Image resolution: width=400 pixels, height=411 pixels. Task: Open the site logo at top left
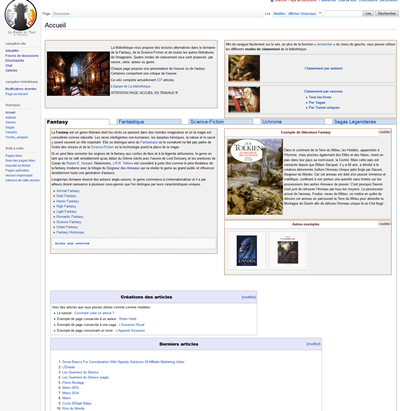(21, 16)
